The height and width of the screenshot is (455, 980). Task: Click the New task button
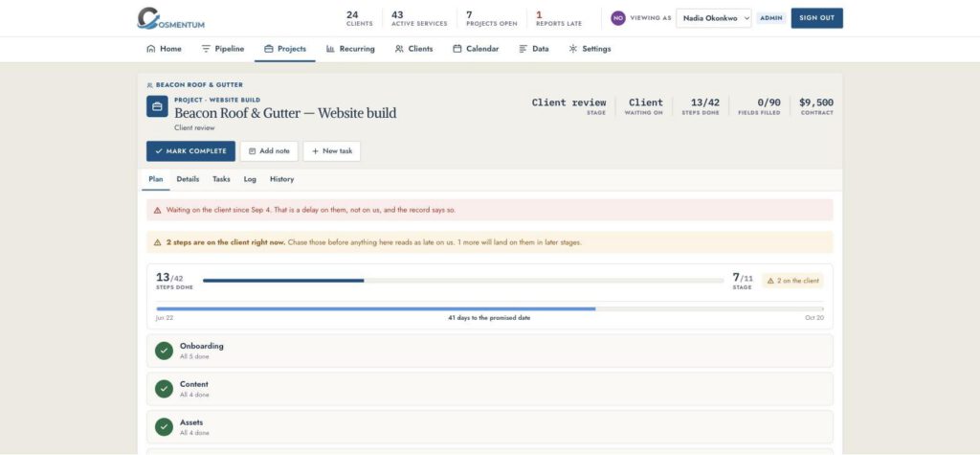pyautogui.click(x=332, y=150)
